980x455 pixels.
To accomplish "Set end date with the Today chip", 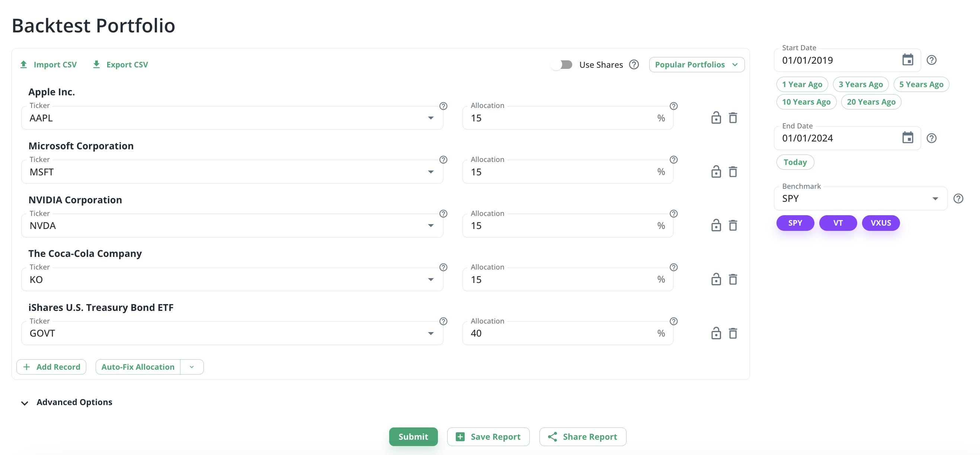I will click(x=795, y=162).
